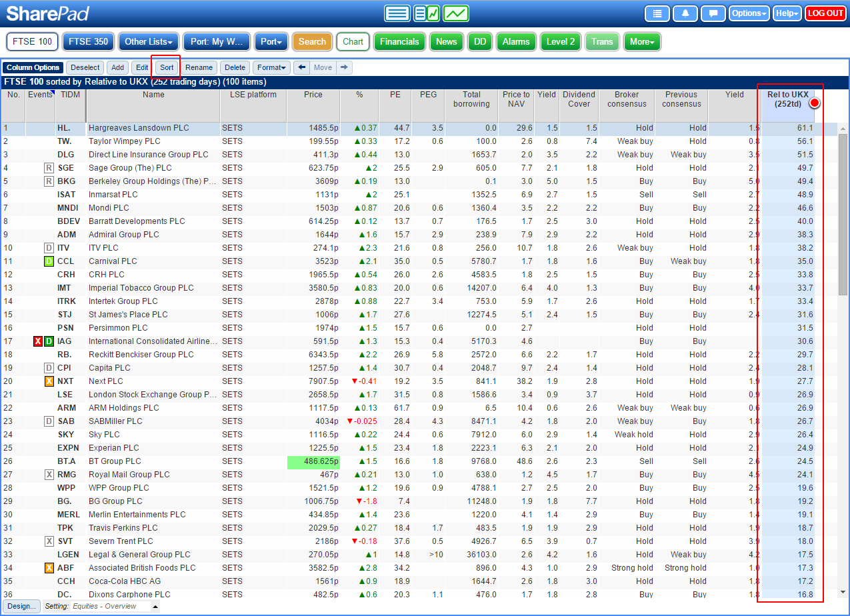The width and height of the screenshot is (850, 616).
Task: Switch to the News tab
Action: [x=447, y=41]
